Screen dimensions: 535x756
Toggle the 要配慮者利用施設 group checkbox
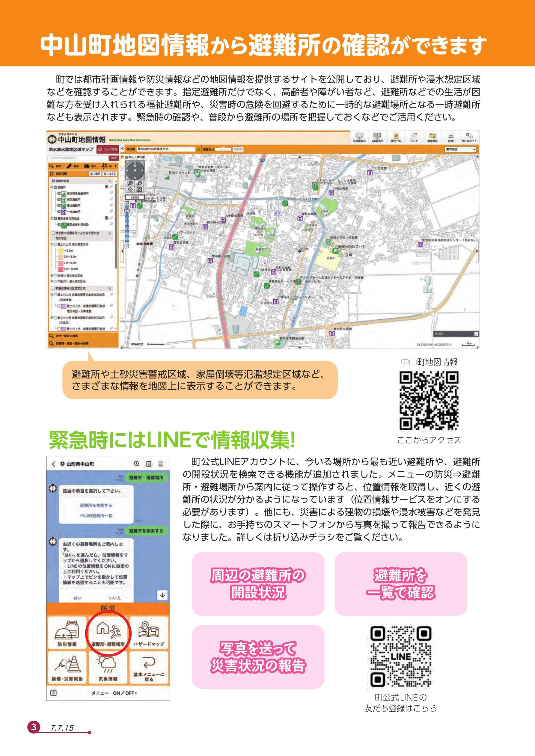[56, 219]
